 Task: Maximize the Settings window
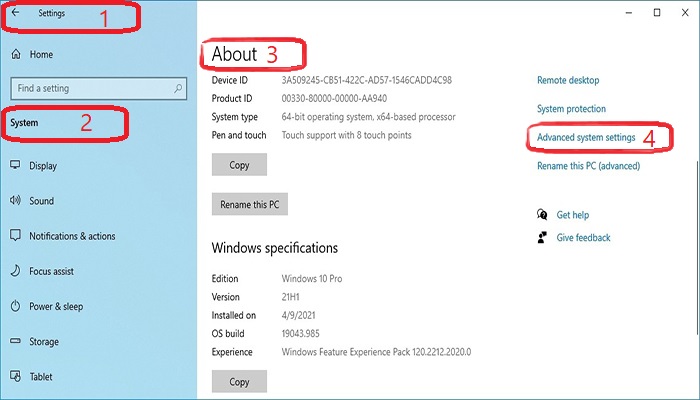point(657,13)
